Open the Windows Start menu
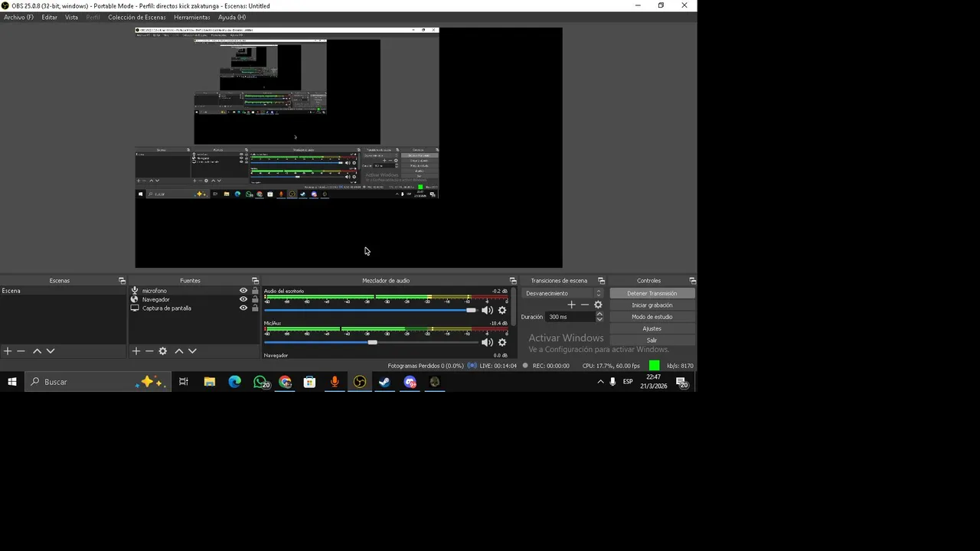980x551 pixels. point(11,382)
